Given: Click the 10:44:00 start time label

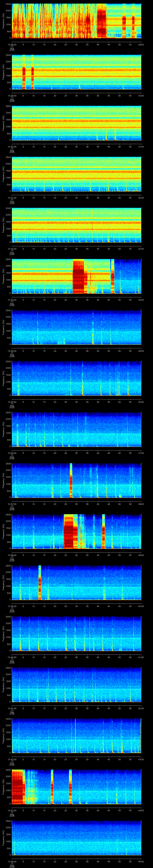Looking at the screenshot, I should 12,862.
